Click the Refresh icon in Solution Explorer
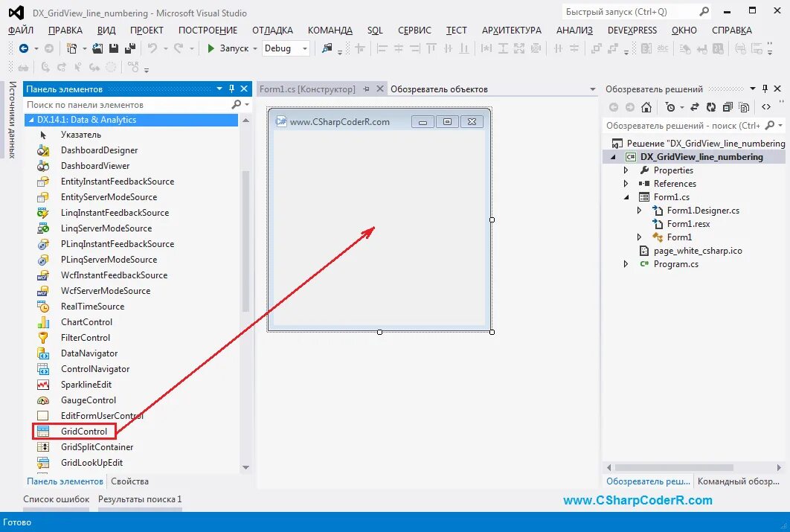The image size is (790, 532). [711, 107]
